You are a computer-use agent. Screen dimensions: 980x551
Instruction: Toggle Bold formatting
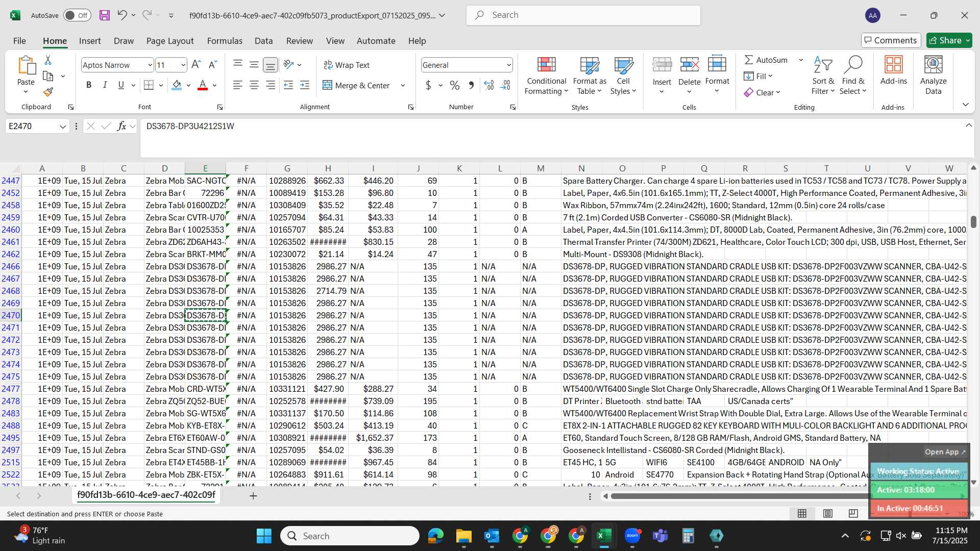click(89, 85)
